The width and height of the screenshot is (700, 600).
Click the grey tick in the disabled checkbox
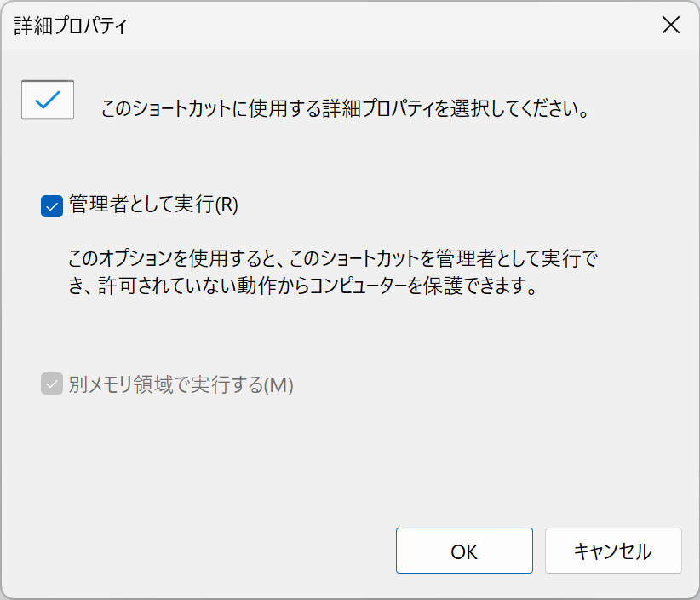point(52,384)
